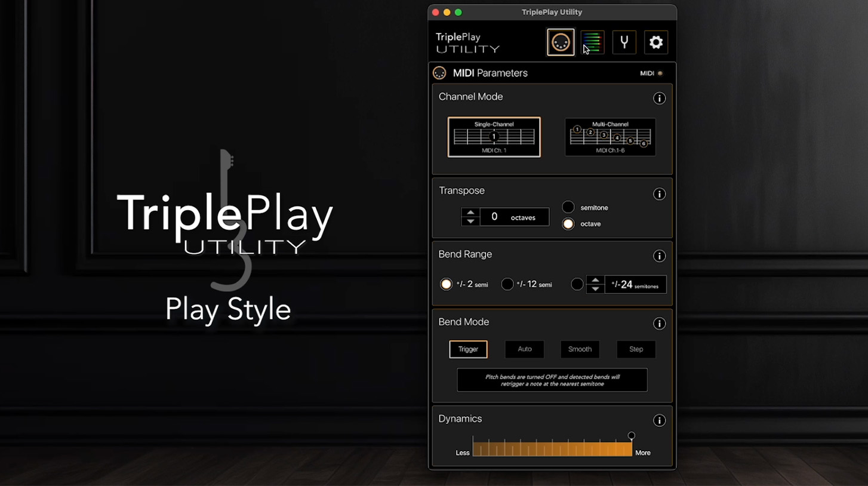Click the Dynamics slider handle

tap(631, 436)
